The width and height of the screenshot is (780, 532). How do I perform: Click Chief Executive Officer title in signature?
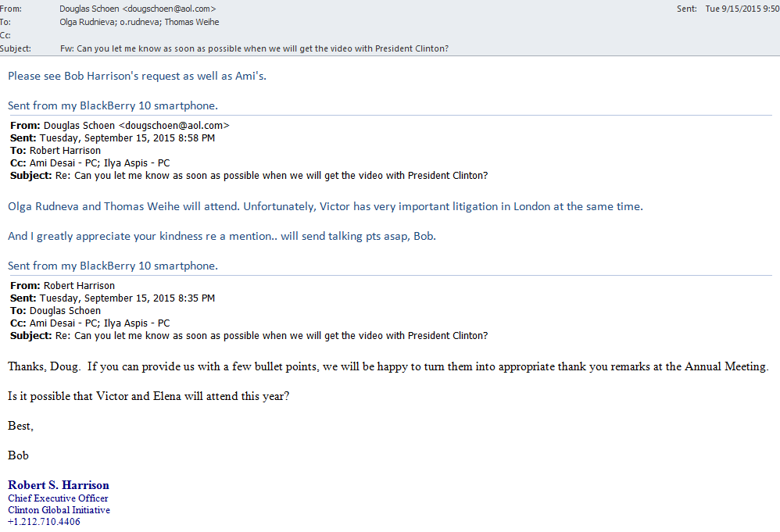coord(59,498)
